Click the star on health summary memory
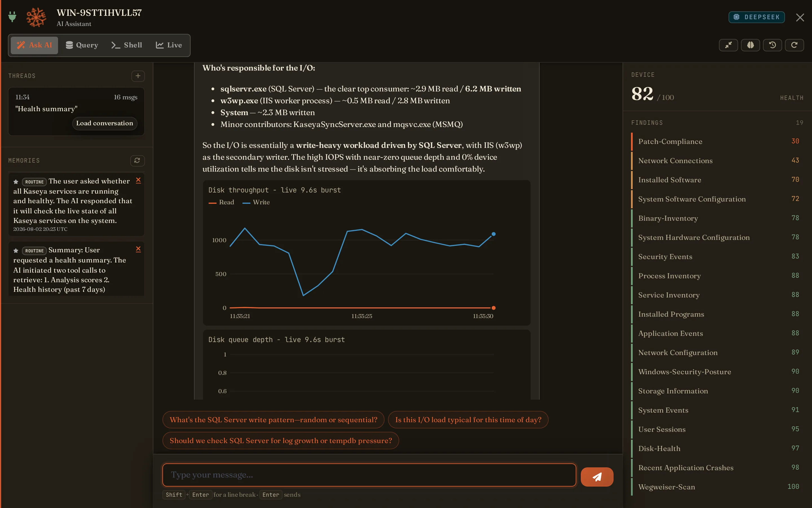Viewport: 812px width, 508px height. (16, 251)
